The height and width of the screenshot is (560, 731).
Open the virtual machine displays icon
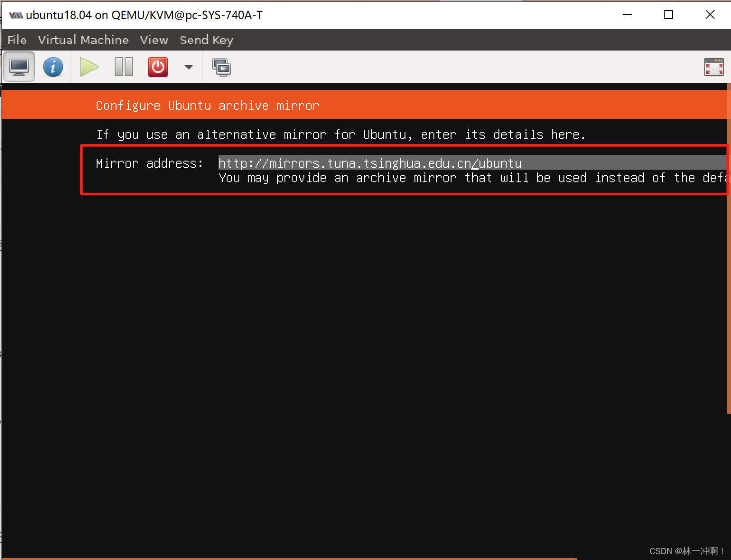(222, 66)
